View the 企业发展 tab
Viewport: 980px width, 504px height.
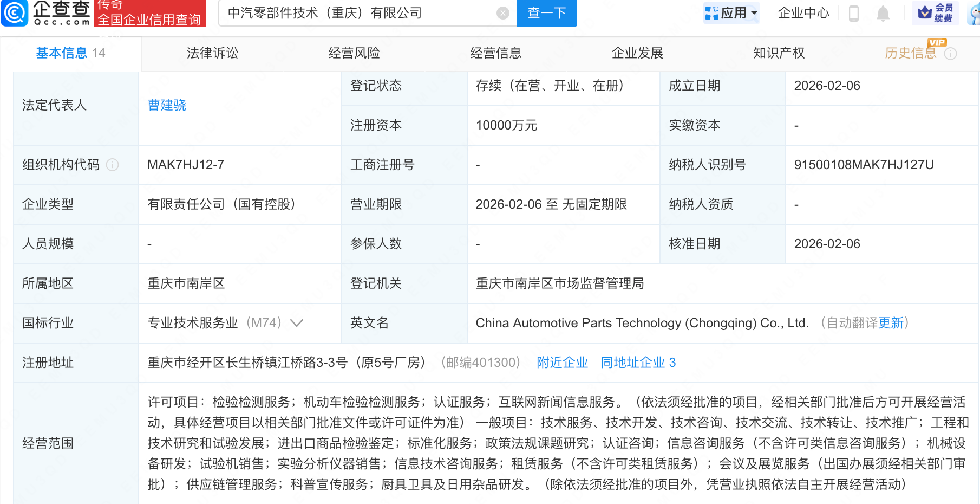tap(637, 53)
